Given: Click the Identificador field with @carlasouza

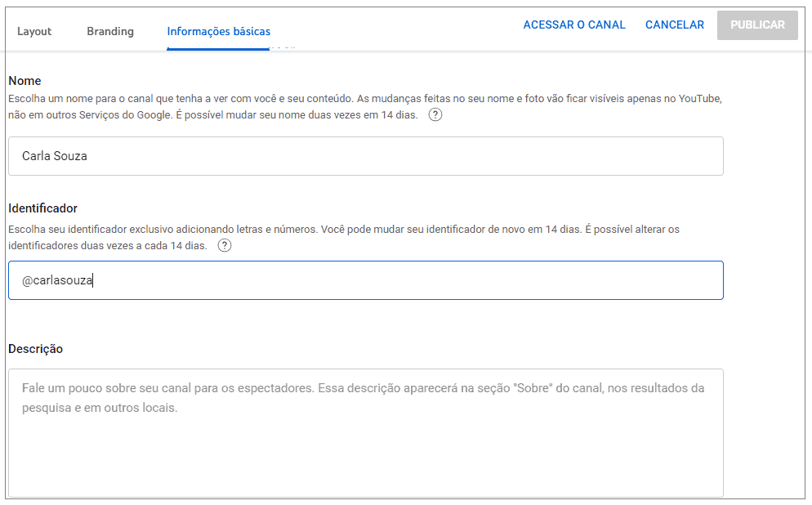Looking at the screenshot, I should (x=366, y=280).
